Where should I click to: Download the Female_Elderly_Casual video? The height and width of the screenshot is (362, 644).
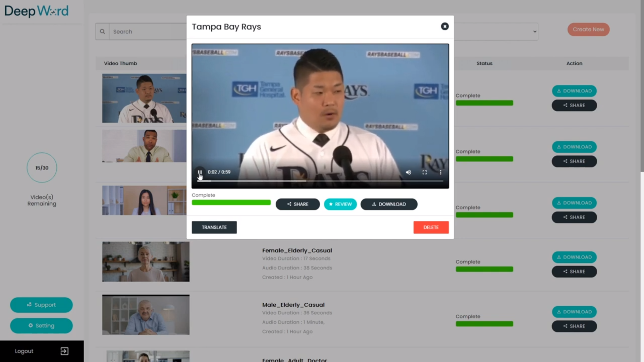pyautogui.click(x=574, y=257)
